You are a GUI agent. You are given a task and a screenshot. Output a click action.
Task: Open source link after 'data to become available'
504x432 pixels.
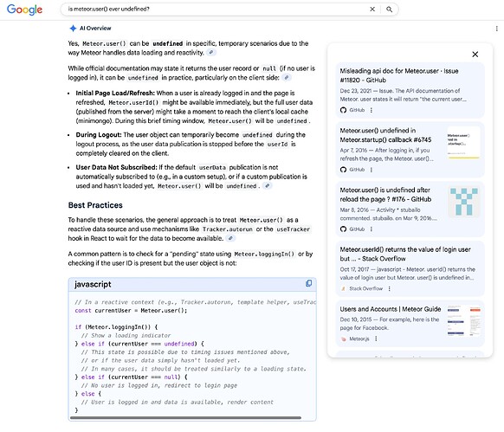tap(230, 238)
